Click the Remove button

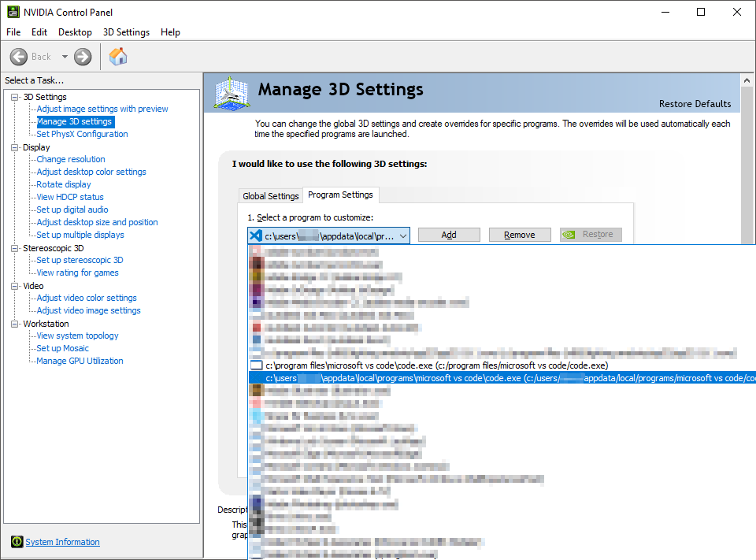coord(519,235)
